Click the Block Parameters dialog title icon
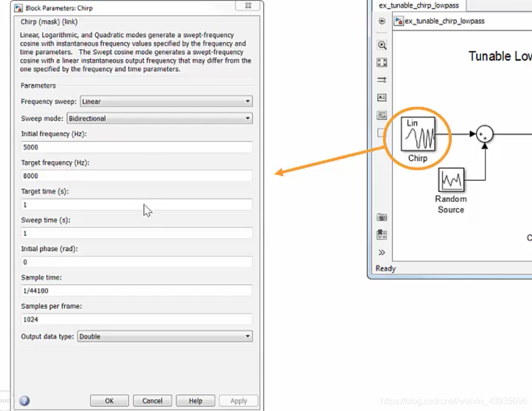The width and height of the screenshot is (532, 411). tap(18, 8)
